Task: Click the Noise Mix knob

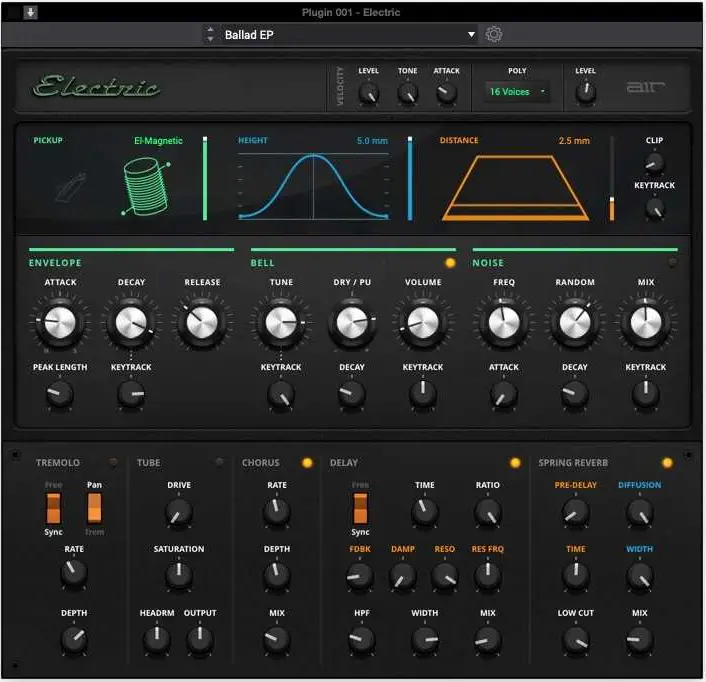Action: [x=646, y=322]
